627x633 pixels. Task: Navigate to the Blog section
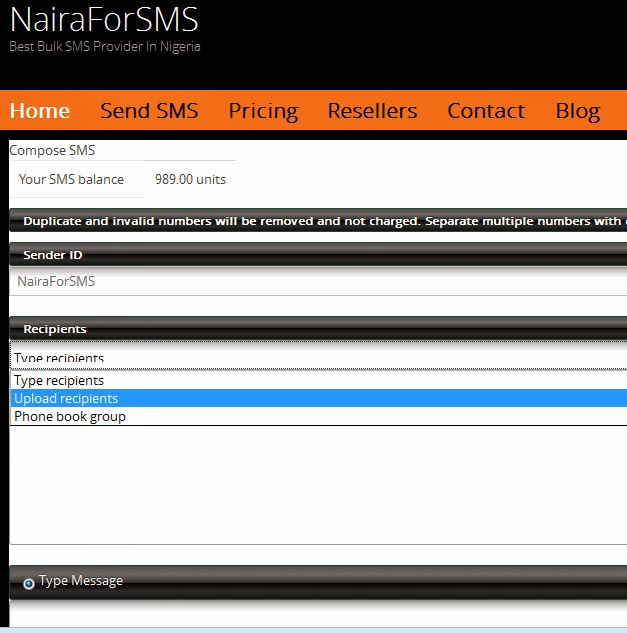(578, 111)
